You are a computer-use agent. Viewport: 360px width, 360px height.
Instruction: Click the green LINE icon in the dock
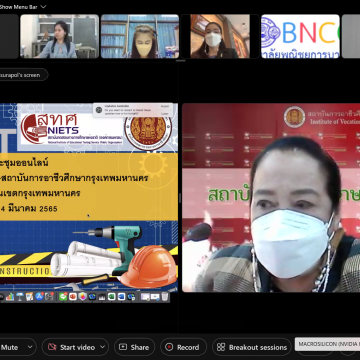pos(63,297)
